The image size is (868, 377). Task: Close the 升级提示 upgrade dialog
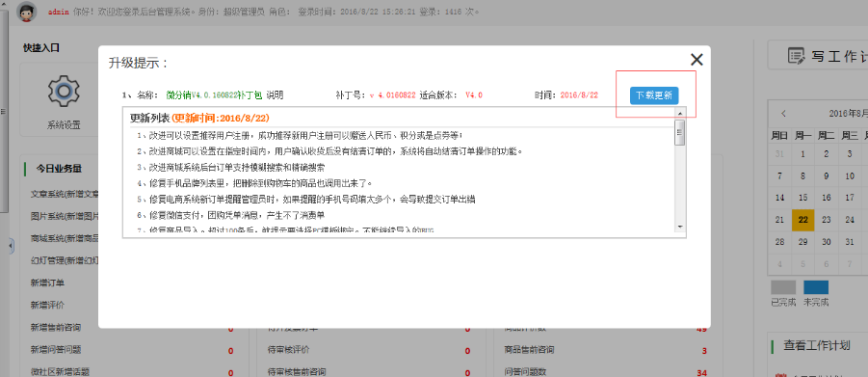coord(696,60)
